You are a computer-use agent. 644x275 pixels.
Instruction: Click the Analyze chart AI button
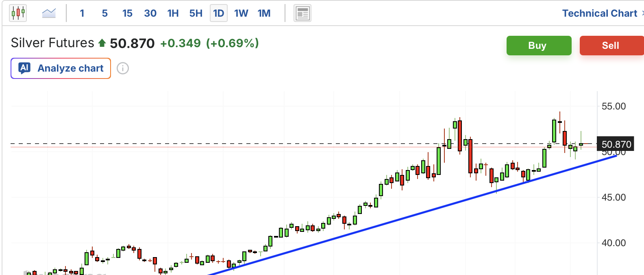[x=61, y=68]
